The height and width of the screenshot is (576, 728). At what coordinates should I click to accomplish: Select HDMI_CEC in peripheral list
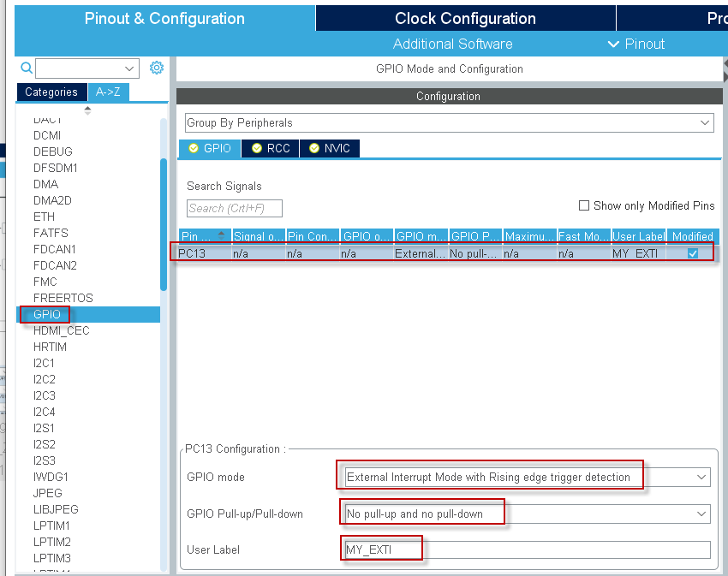62,330
